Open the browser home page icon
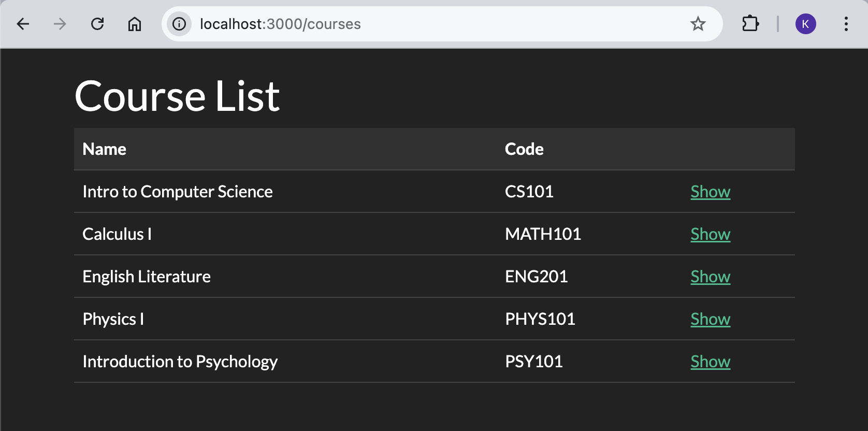 click(135, 24)
